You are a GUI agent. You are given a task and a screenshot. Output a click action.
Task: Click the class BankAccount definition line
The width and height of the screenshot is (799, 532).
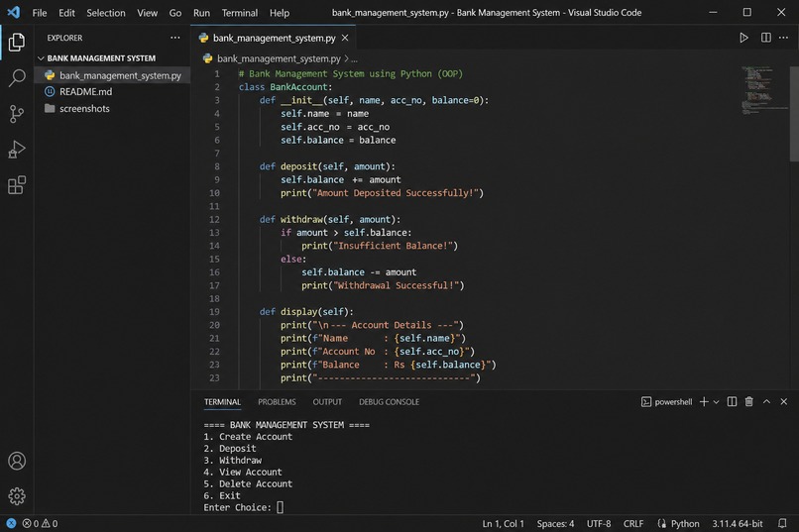(285, 87)
